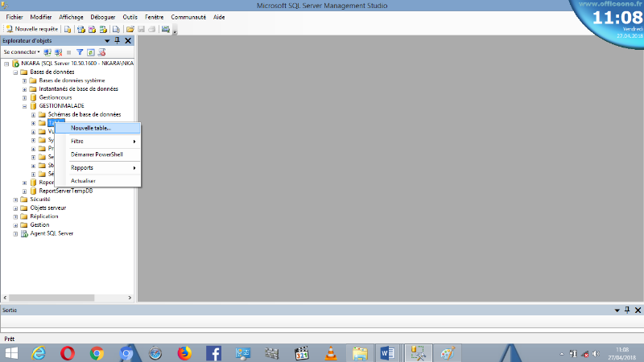Open VLC media player from taskbar
Screen dimensions: 644x362
tap(331, 353)
